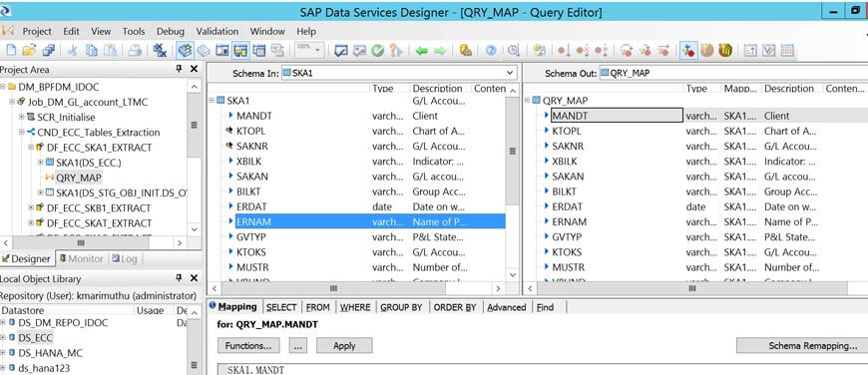Viewport: 868px width, 375px height.
Task: Select GVTYP column in Schema Out
Action: click(567, 236)
